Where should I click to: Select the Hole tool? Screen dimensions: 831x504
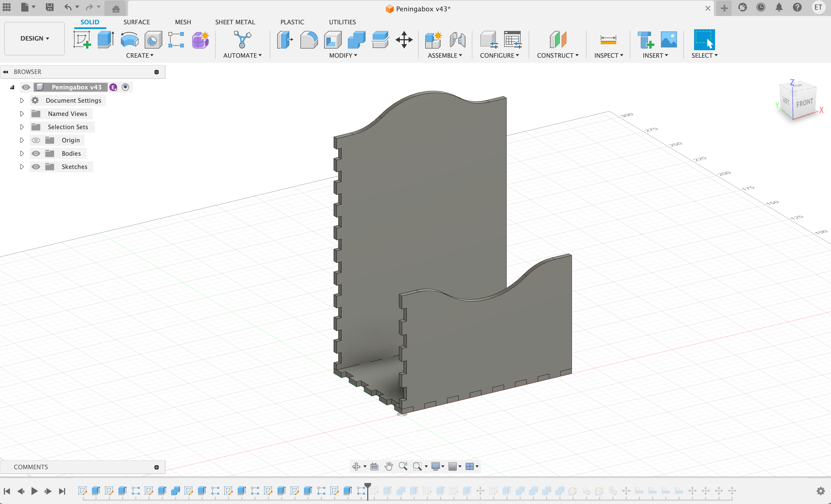pyautogui.click(x=153, y=40)
